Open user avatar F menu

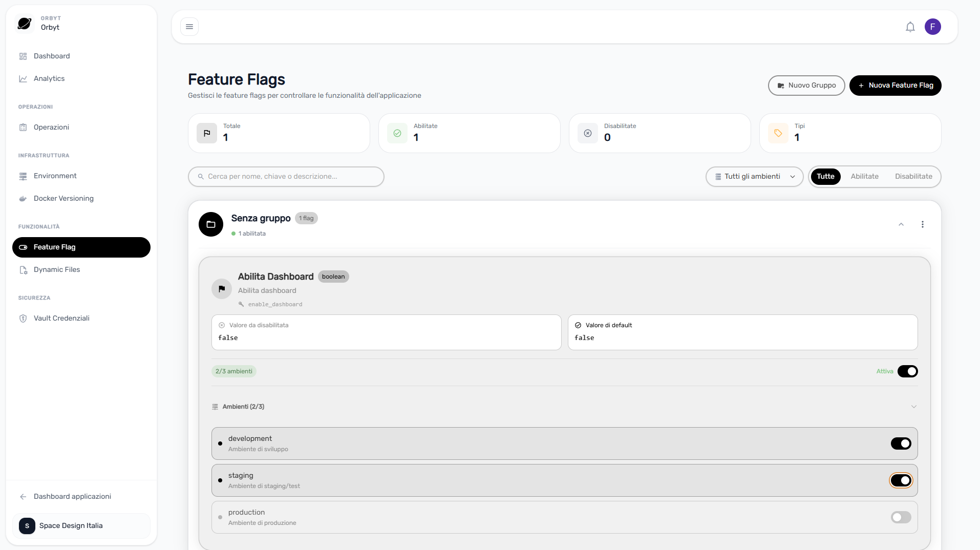(932, 27)
